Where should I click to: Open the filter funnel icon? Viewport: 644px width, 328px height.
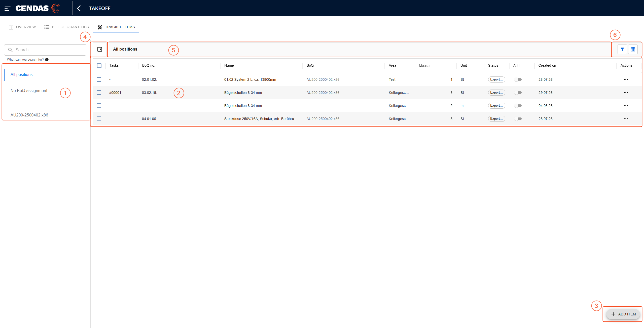click(622, 49)
